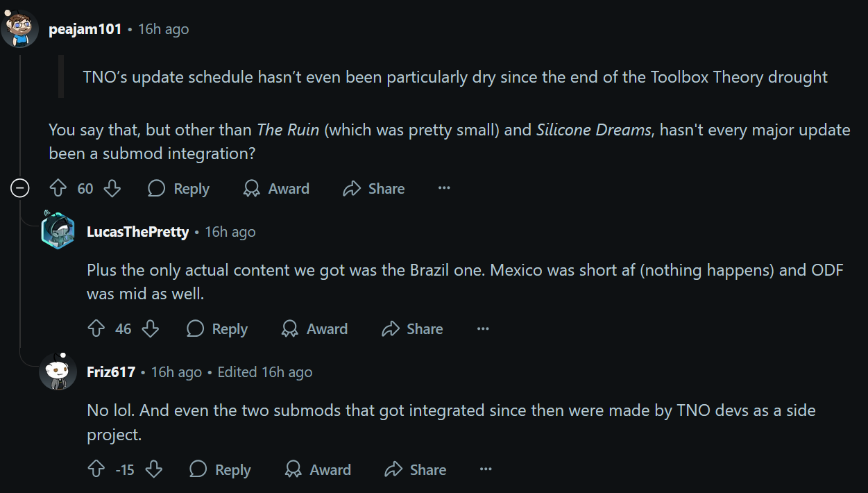This screenshot has height=493, width=868.
Task: Downvote Friz617's comment
Action: 153,469
